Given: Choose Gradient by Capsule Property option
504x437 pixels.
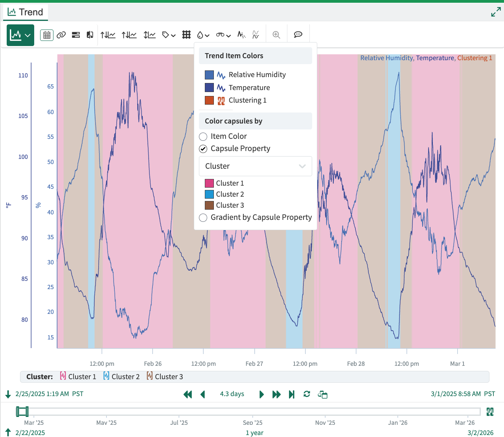Looking at the screenshot, I should coord(203,218).
